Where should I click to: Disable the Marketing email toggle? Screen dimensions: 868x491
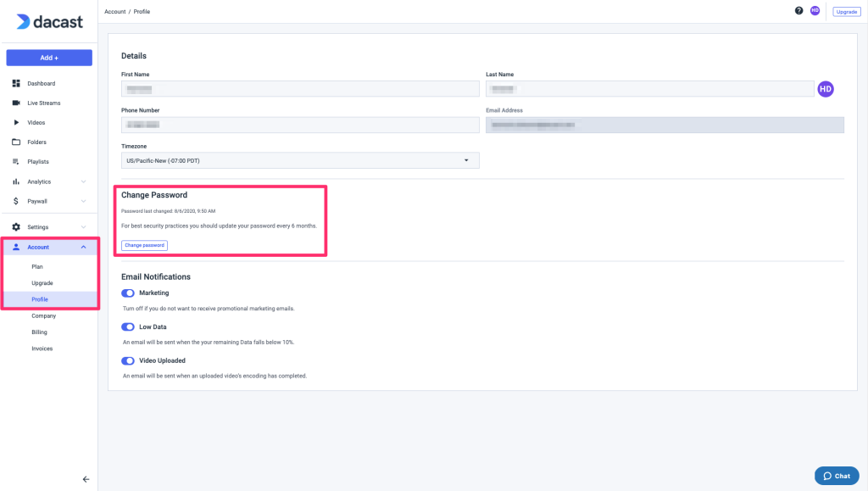pyautogui.click(x=128, y=293)
